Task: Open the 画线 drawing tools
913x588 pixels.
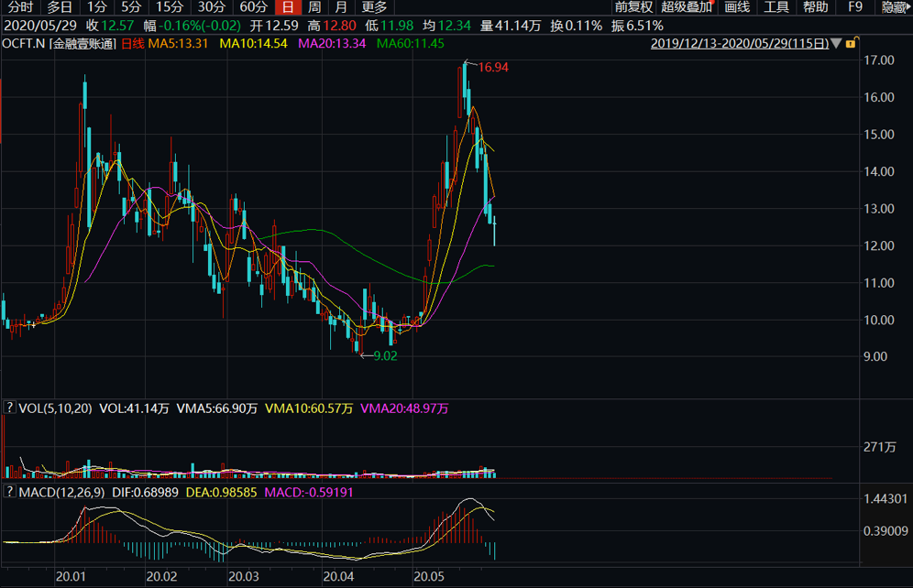Action: [x=737, y=7]
